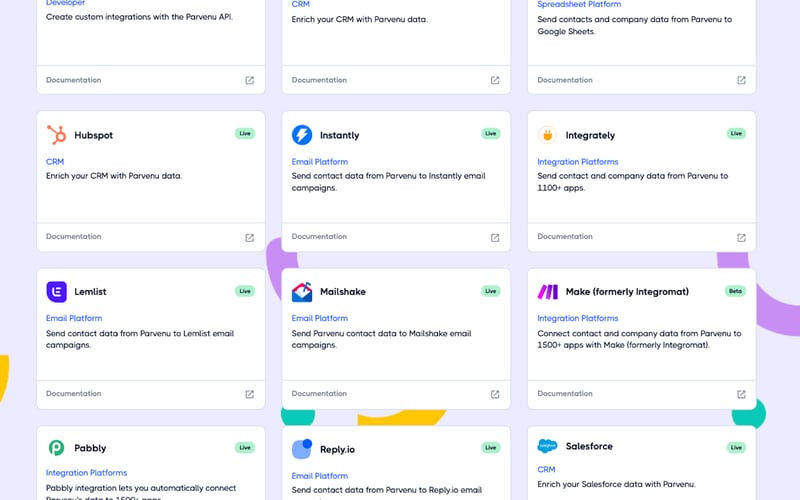Click the Mailshake envelope logo
Viewport: 800px width, 500px height.
302,292
